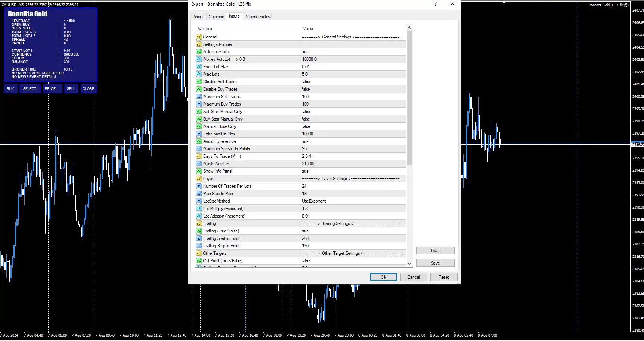Click the icon beside Fixed Lot Size
This screenshot has height=341, width=644.
(199, 67)
